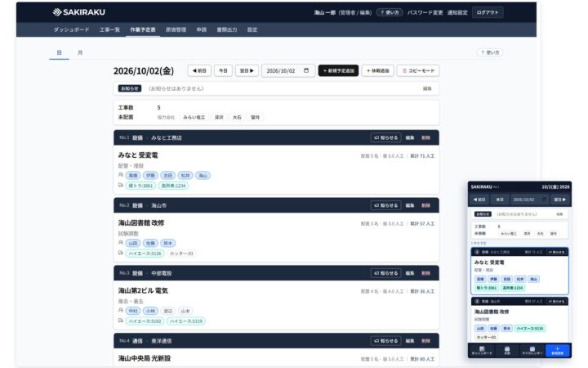Click vehicle chip ハイエース:5102
588x368 pixels.
(145, 321)
